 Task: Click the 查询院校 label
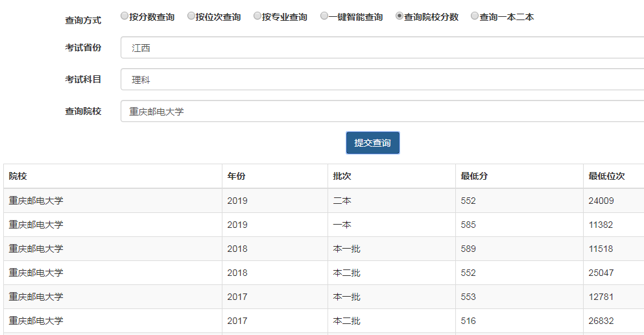click(x=83, y=112)
